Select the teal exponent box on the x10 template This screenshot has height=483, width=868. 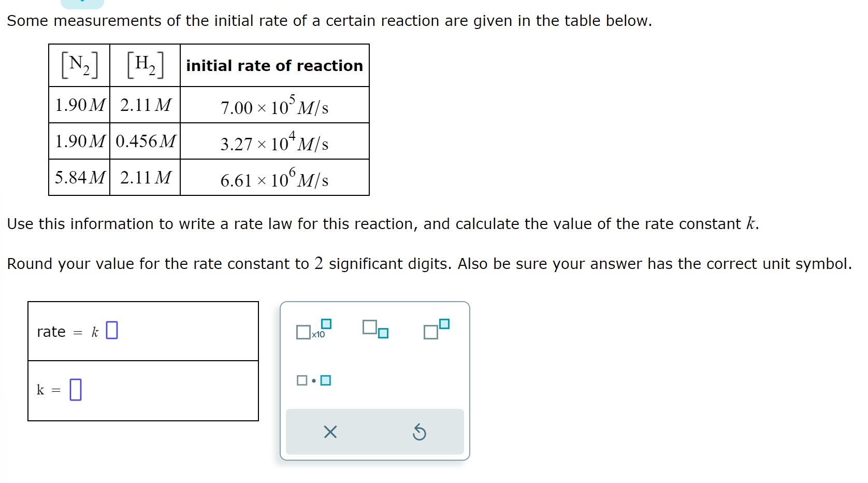[x=326, y=323]
